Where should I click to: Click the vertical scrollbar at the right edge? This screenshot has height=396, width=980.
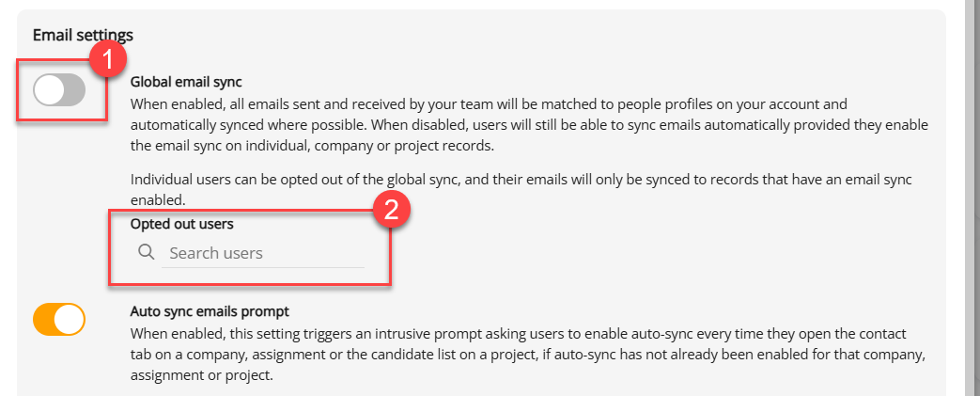pyautogui.click(x=974, y=198)
